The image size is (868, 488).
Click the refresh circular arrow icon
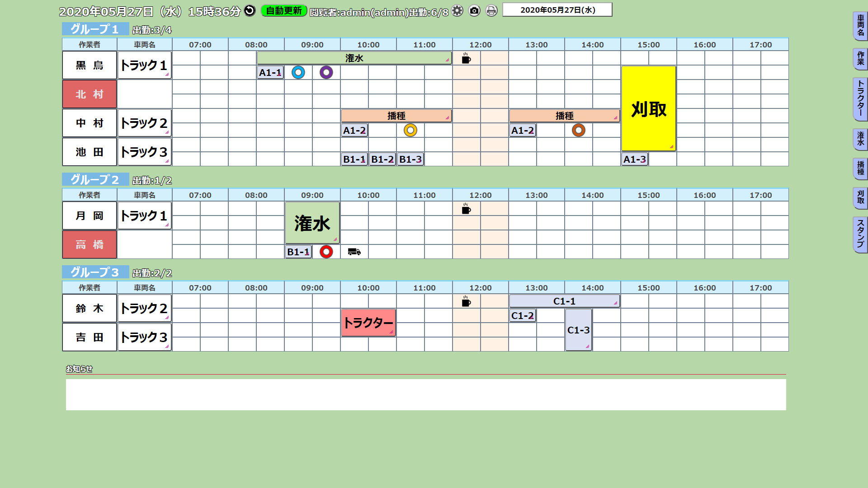[250, 10]
